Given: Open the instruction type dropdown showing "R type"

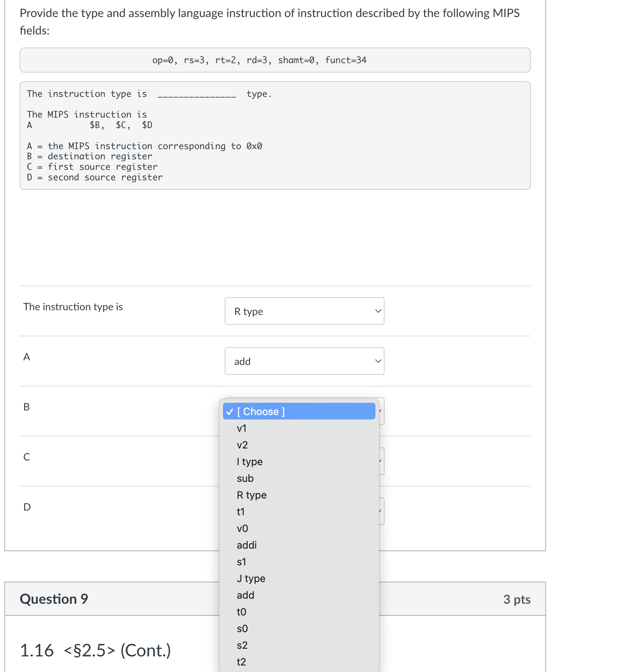Looking at the screenshot, I should point(304,311).
